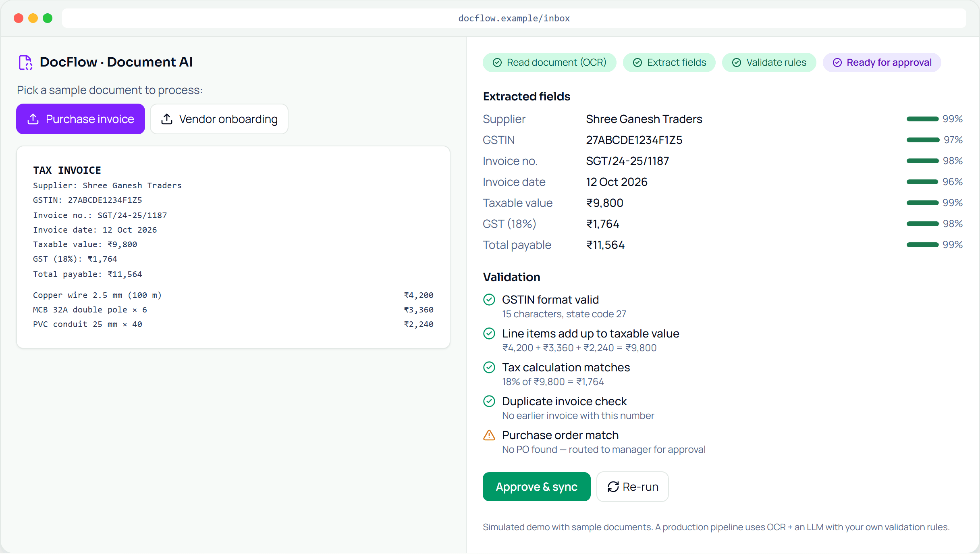The image size is (980, 554).
Task: Click the Supplier 99% confidence bar
Action: click(923, 119)
